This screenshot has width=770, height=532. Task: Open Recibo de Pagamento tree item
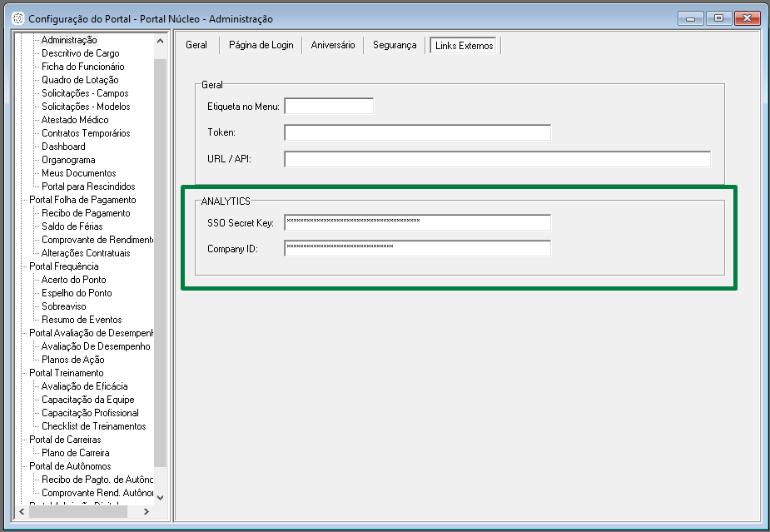click(x=86, y=213)
